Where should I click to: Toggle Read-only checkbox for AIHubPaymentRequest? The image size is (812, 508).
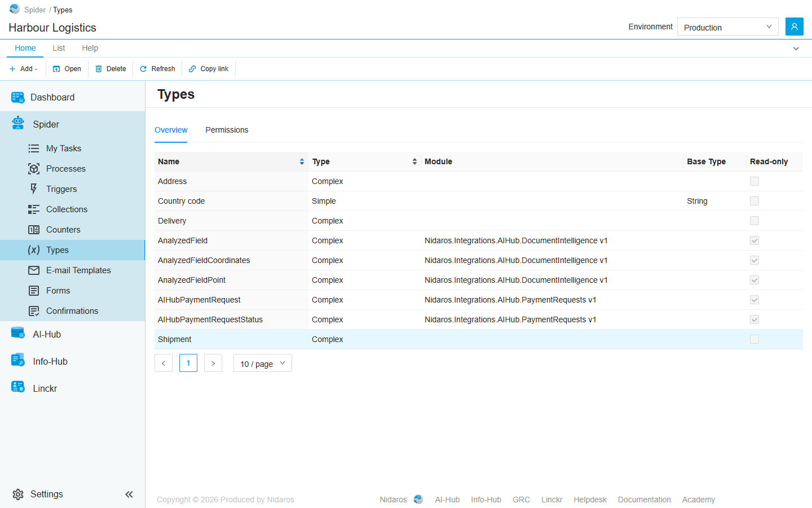[x=754, y=300]
